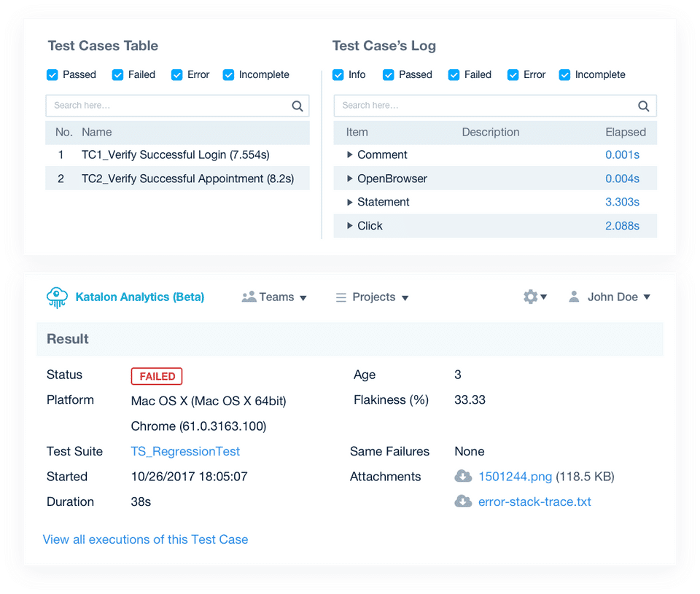The width and height of the screenshot is (700, 594).
Task: Click platform text Chrome (61.0.3163.100)
Action: pos(198,426)
